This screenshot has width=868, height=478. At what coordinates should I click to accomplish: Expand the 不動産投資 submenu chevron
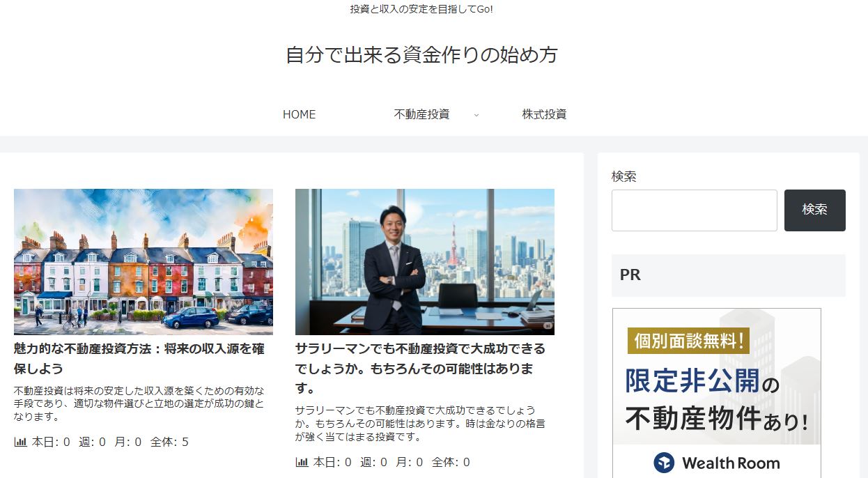[x=476, y=115]
